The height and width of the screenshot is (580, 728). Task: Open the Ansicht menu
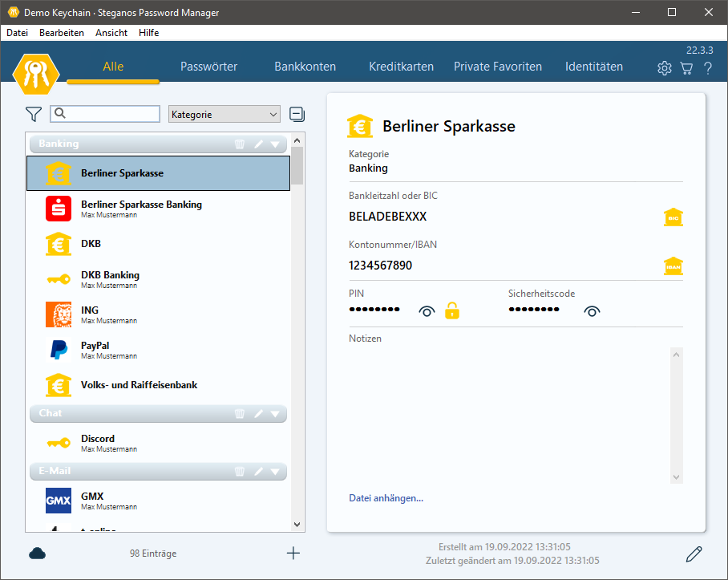pos(111,33)
